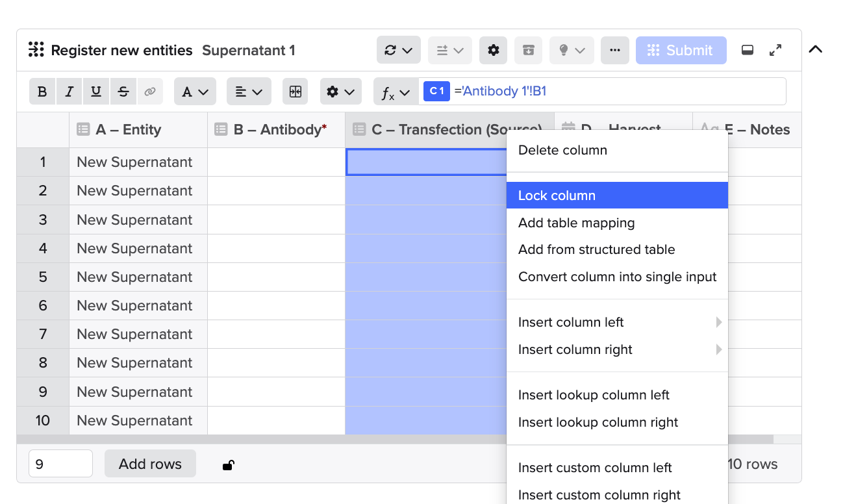The height and width of the screenshot is (504, 856).
Task: Open the text alignment dropdown
Action: [248, 91]
